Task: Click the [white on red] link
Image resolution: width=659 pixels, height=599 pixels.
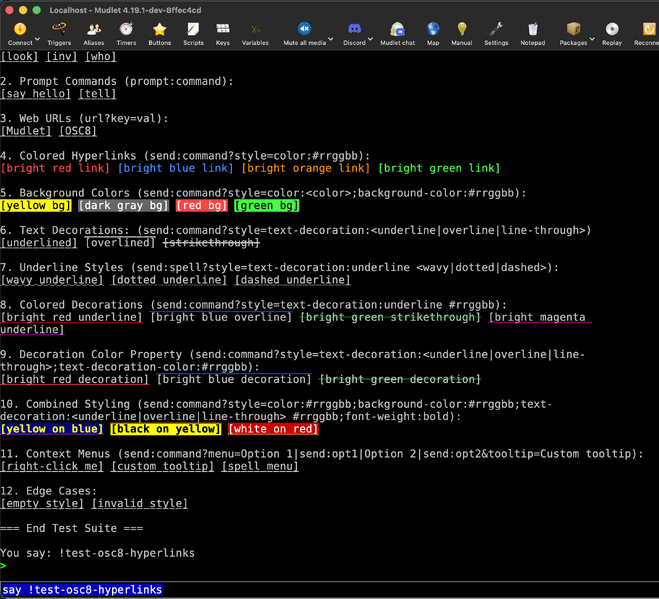Action: point(273,429)
